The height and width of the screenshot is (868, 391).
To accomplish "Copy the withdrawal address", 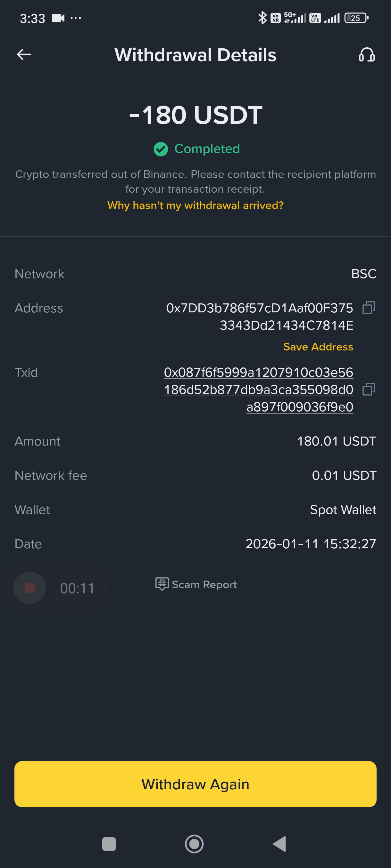I will click(368, 308).
